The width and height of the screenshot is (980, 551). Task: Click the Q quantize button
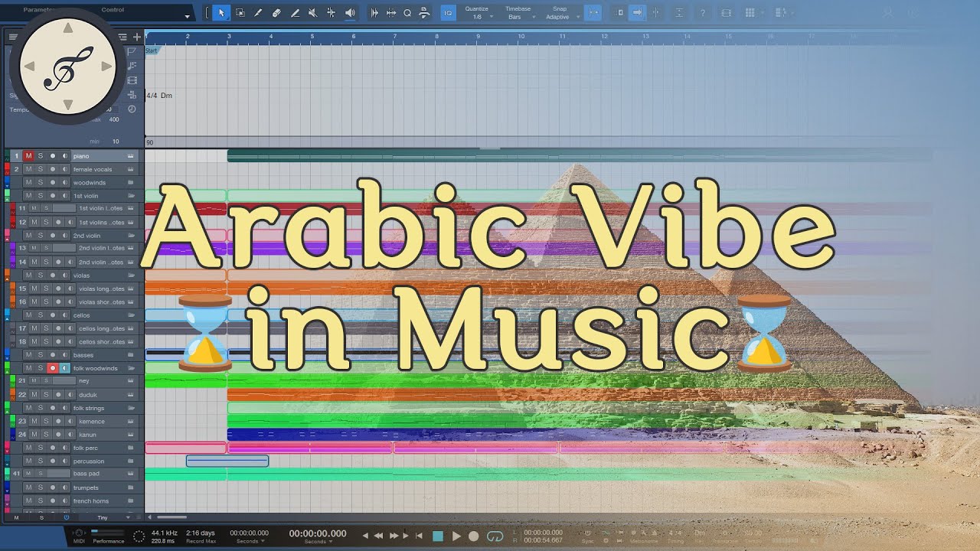pos(407,12)
